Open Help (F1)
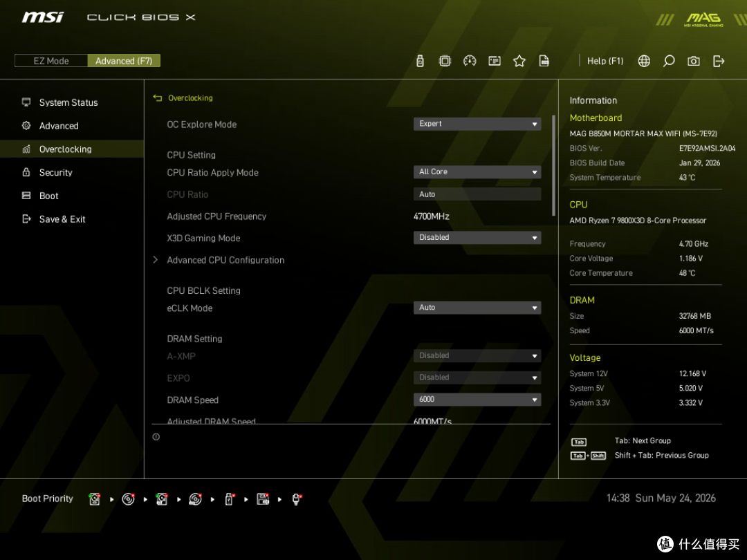 coord(605,61)
